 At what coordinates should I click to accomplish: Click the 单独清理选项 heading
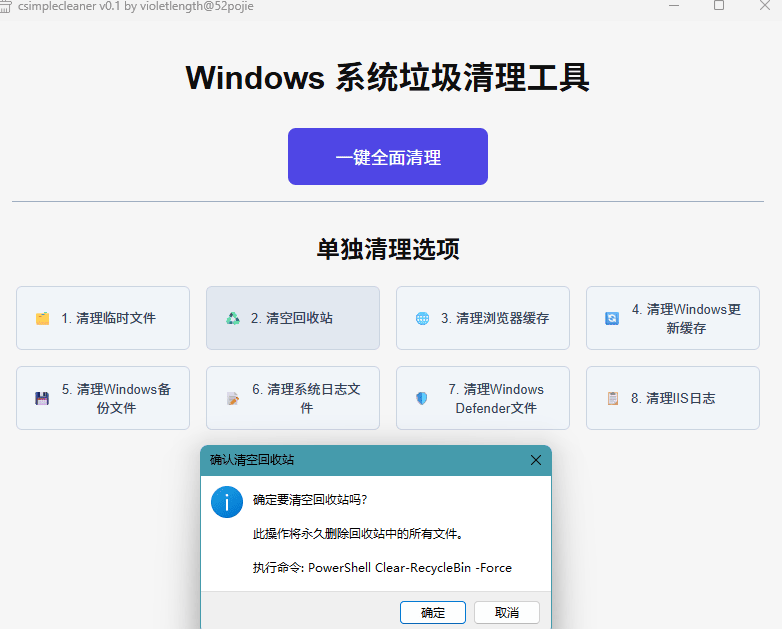tap(388, 249)
